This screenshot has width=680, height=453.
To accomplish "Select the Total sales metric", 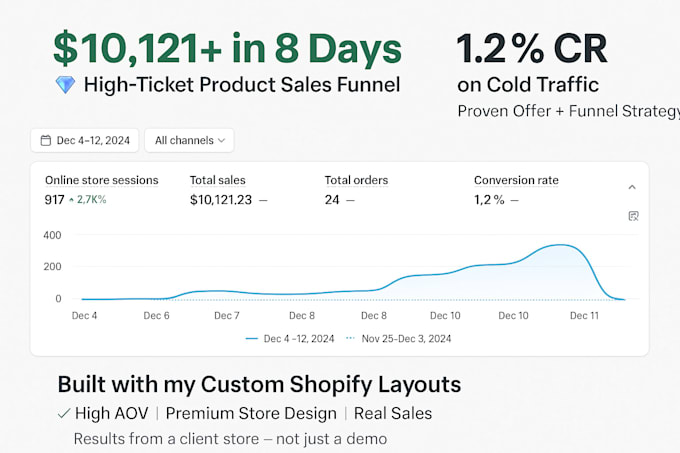I will [x=218, y=181].
